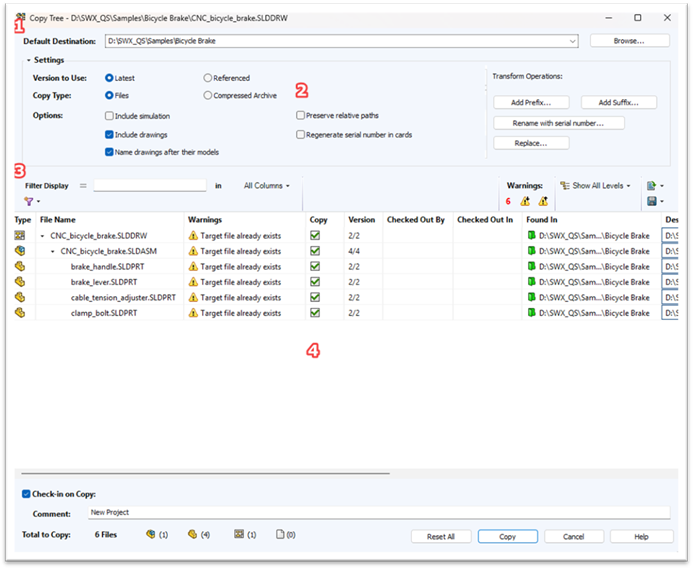Open the export icon dropdown arrow

(x=662, y=186)
